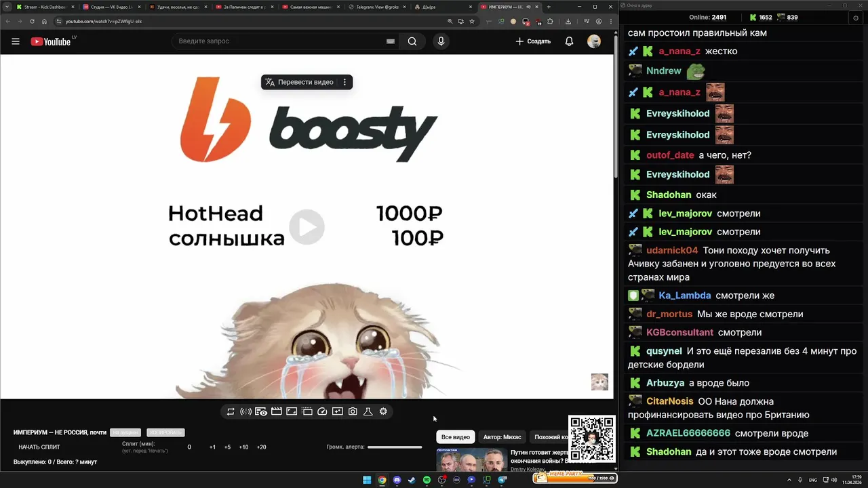868x488 pixels.
Task: Open Chrome tab search dropdown arrow
Action: pyautogui.click(x=5, y=7)
